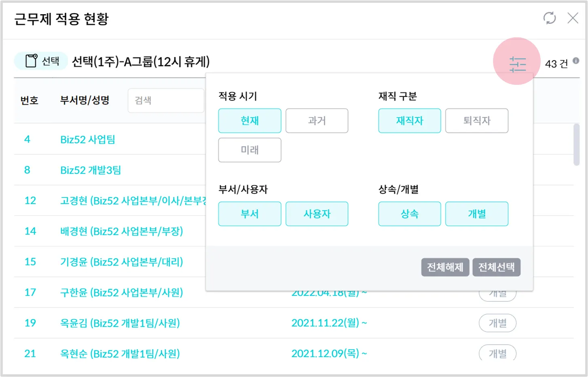The image size is (588, 377).
Task: Toggle the 상속 filter option
Action: click(409, 214)
